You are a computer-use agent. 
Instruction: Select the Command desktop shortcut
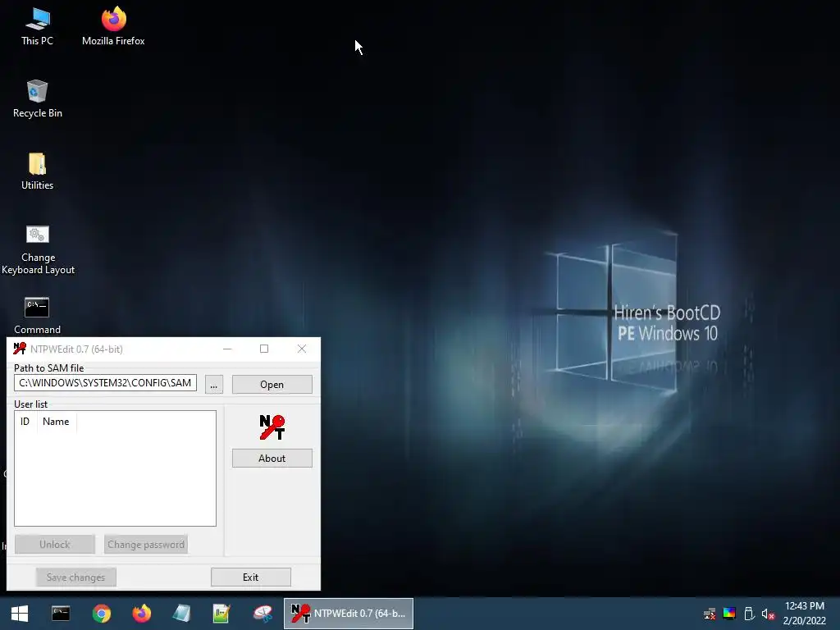pos(37,316)
